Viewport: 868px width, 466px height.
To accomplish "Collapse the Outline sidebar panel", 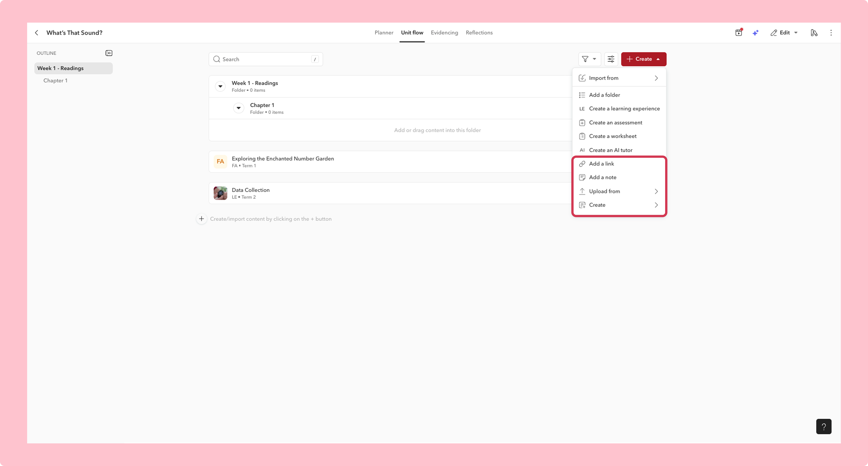I will pyautogui.click(x=109, y=53).
